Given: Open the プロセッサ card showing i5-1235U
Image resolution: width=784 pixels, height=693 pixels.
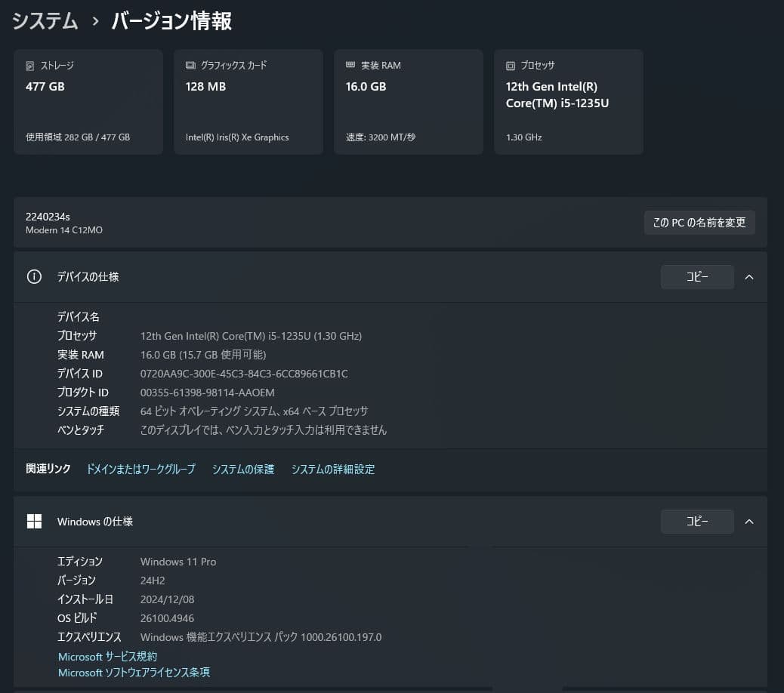Looking at the screenshot, I should click(x=568, y=102).
